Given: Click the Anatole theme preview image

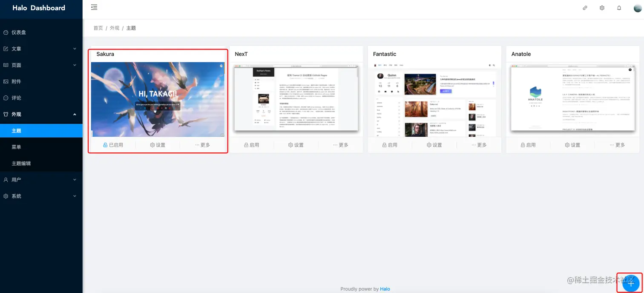Looking at the screenshot, I should tap(573, 100).
